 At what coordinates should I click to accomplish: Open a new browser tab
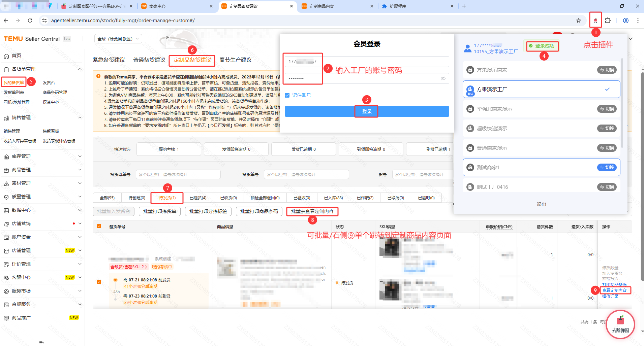click(x=464, y=6)
